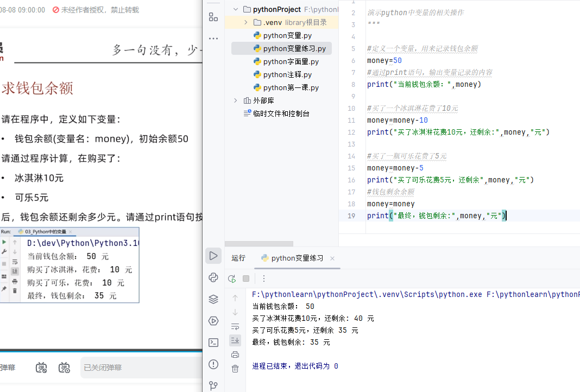
Task: Toggle scroll to end of output
Action: (x=235, y=340)
